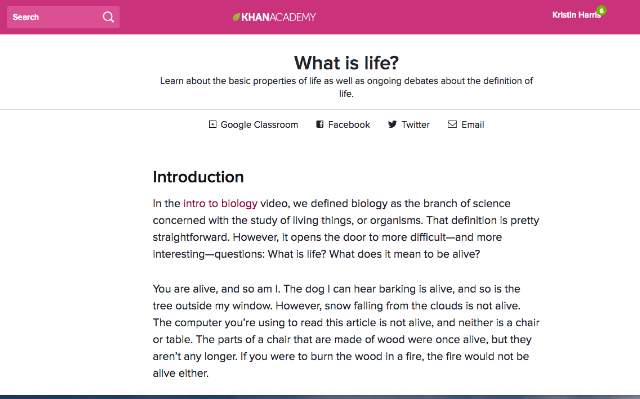Screen dimensions: 640x399
Task: Click the Email envelope icon
Action: [x=452, y=124]
